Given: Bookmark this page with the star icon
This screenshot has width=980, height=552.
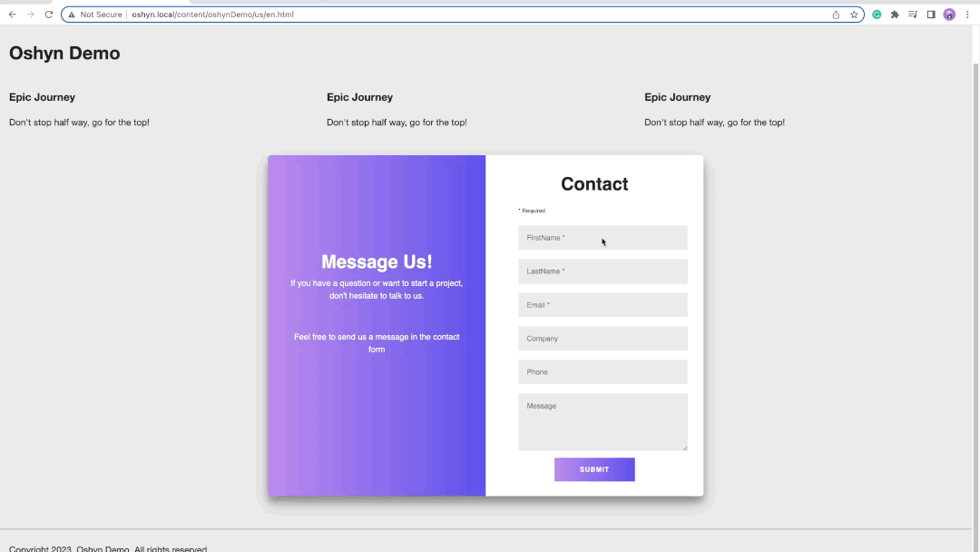Looking at the screenshot, I should (x=854, y=15).
